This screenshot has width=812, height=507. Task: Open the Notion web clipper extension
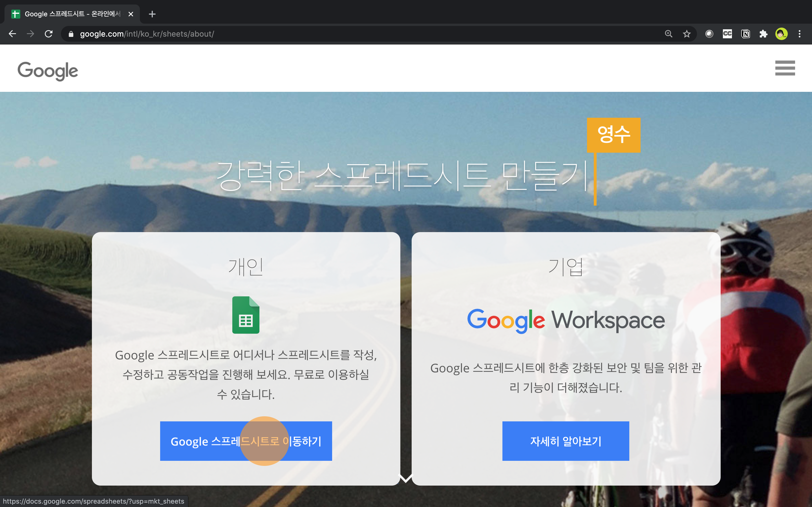pyautogui.click(x=745, y=34)
